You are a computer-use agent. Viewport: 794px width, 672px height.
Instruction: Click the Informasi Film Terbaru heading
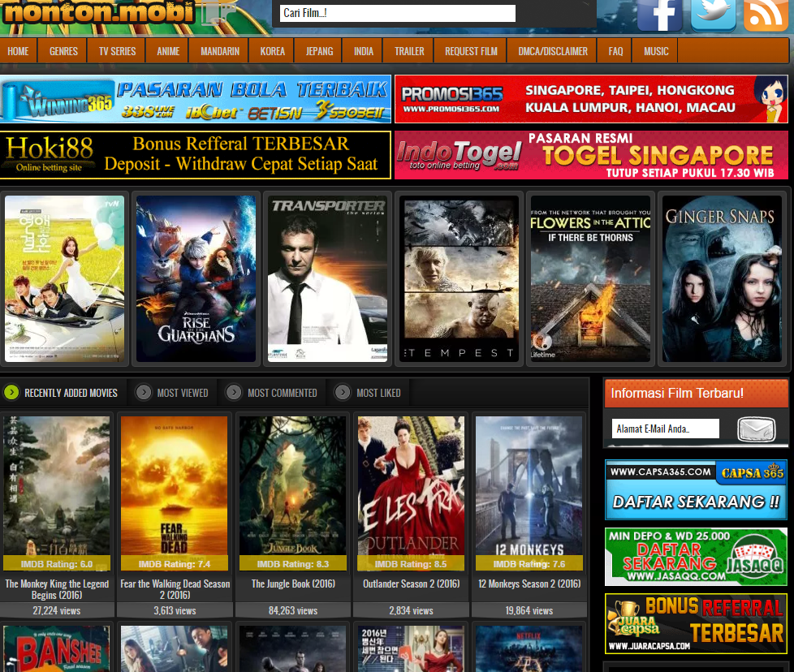(x=677, y=393)
